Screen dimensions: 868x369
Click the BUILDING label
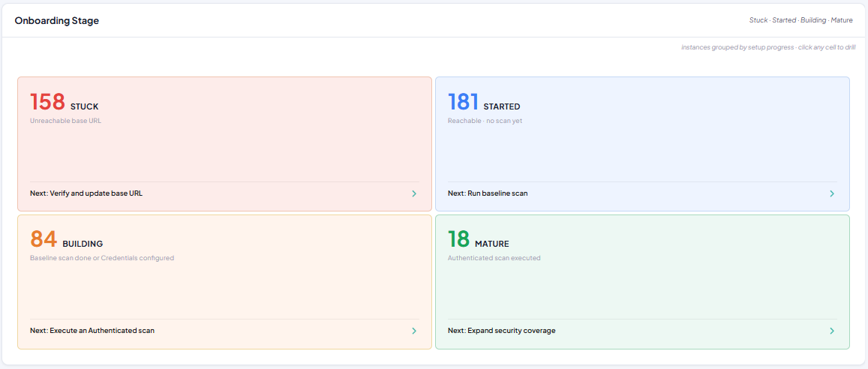[83, 244]
